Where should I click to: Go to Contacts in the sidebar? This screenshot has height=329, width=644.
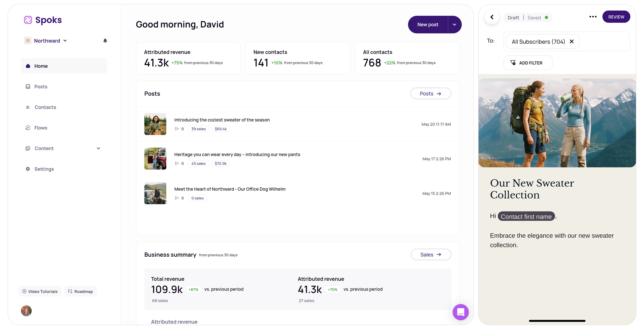coord(45,107)
